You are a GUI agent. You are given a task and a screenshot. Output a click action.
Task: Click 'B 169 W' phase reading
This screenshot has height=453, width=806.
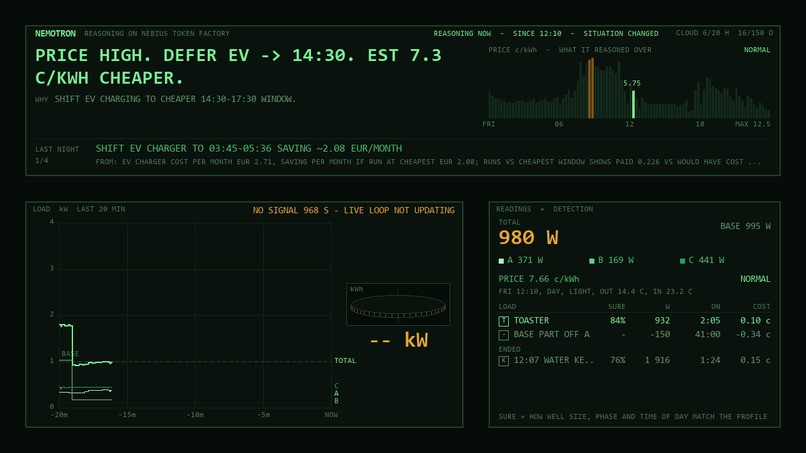pos(615,260)
